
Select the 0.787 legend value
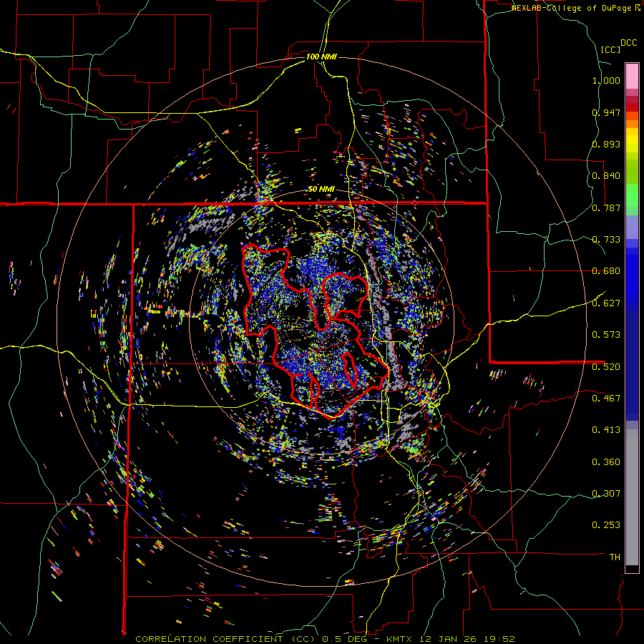point(606,208)
